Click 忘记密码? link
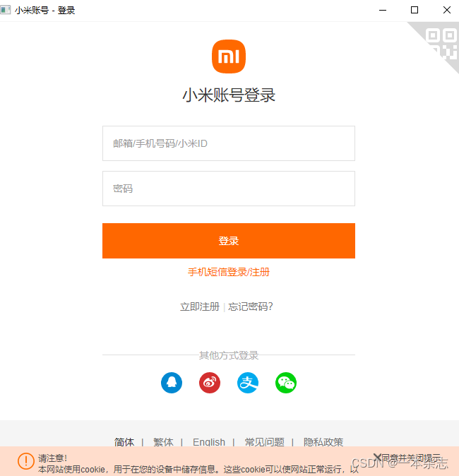Screen dimensions: 459x476 click(251, 307)
